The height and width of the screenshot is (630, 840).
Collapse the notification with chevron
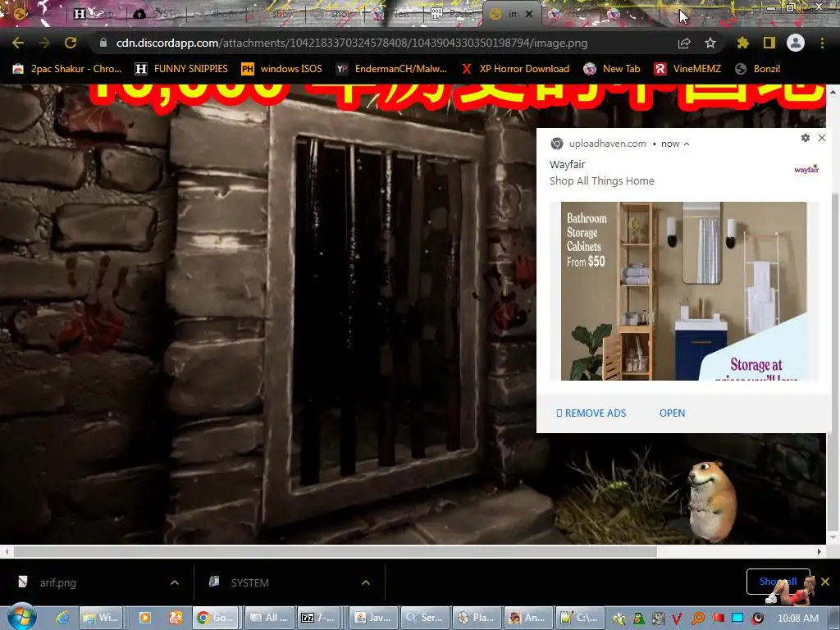(687, 144)
